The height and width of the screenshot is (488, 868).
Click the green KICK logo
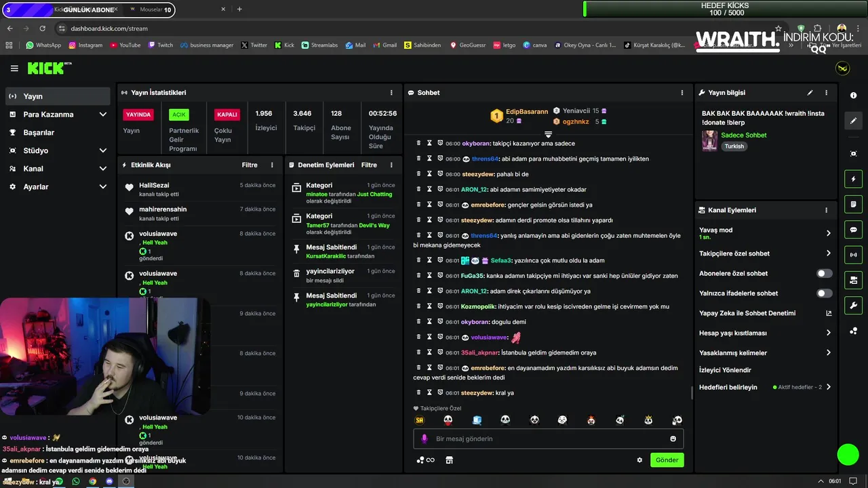coord(45,68)
